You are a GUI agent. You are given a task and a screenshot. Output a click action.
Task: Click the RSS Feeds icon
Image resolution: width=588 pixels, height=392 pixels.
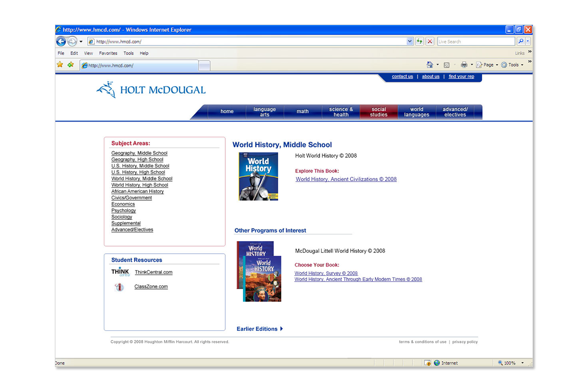pos(446,65)
